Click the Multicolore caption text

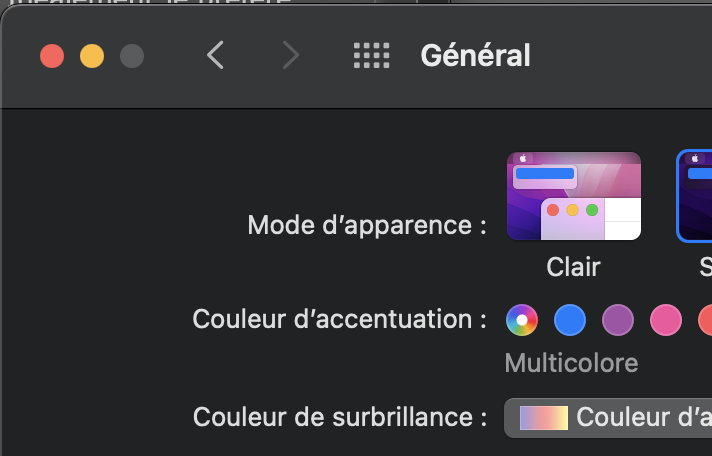click(571, 363)
